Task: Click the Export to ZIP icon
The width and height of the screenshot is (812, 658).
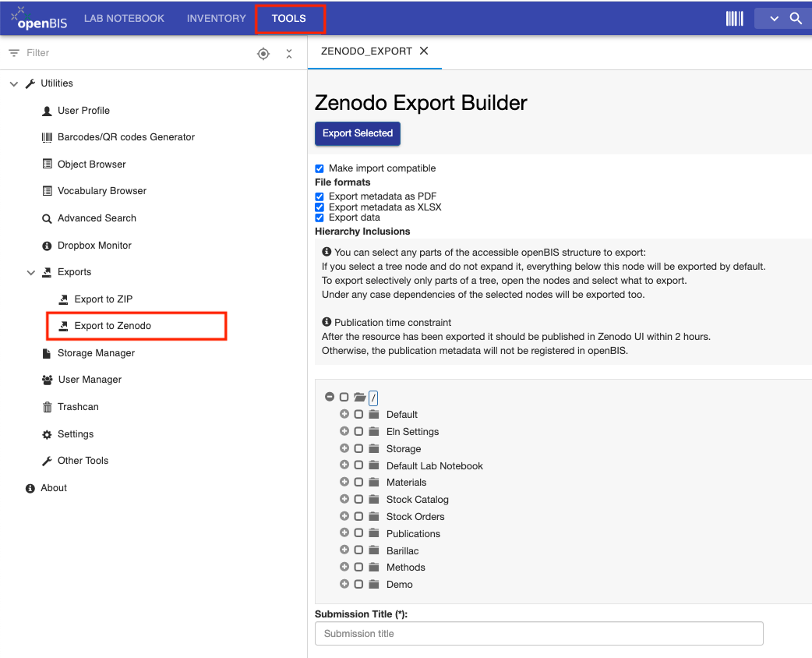Action: point(63,299)
